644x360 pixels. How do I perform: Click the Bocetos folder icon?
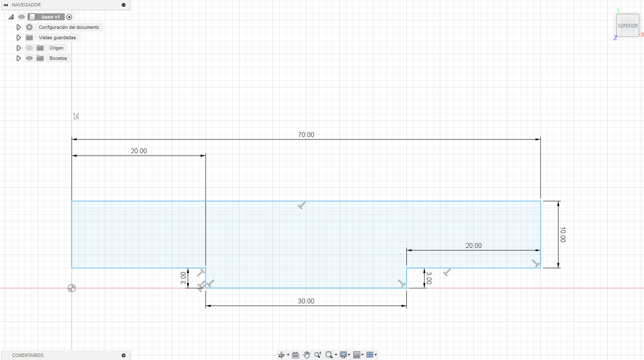click(40, 58)
